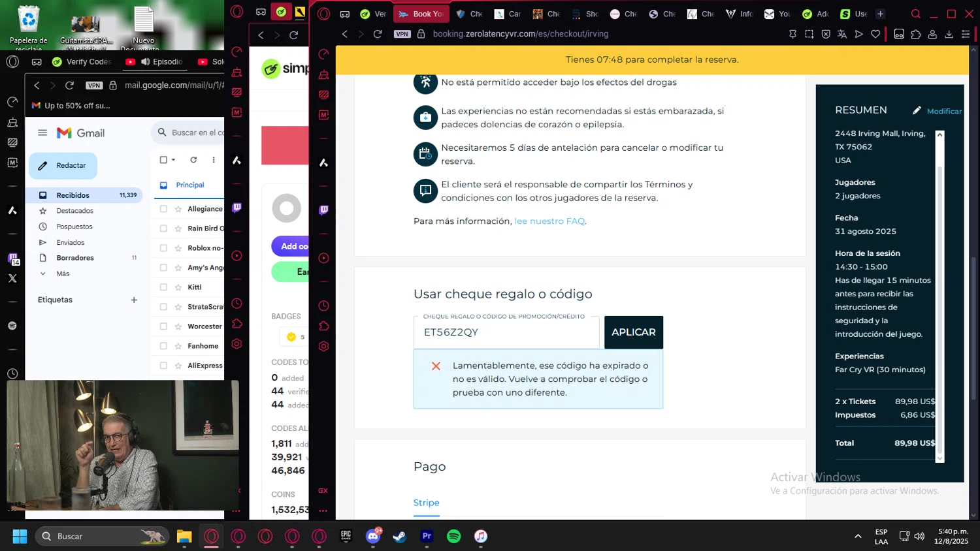Screen dimensions: 980x551
Task: Switch to Verify Codes tab in Gmail window
Action: pos(82,61)
